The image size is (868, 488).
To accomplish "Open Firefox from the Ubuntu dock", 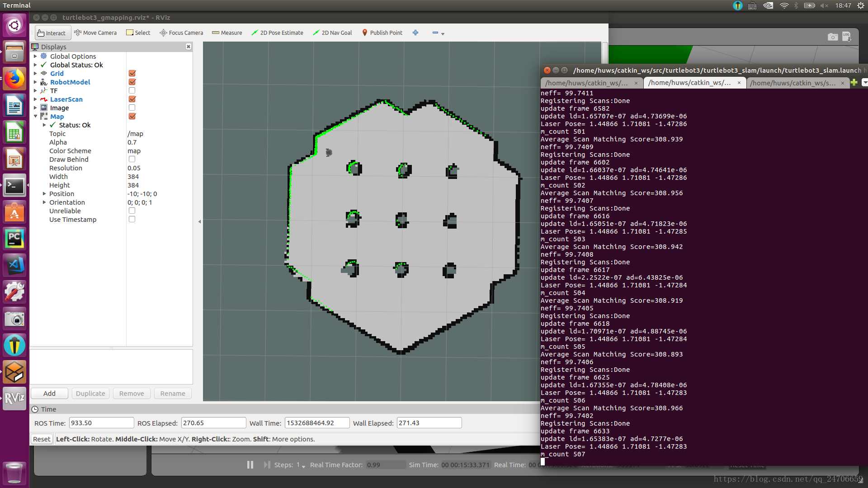I will point(14,79).
